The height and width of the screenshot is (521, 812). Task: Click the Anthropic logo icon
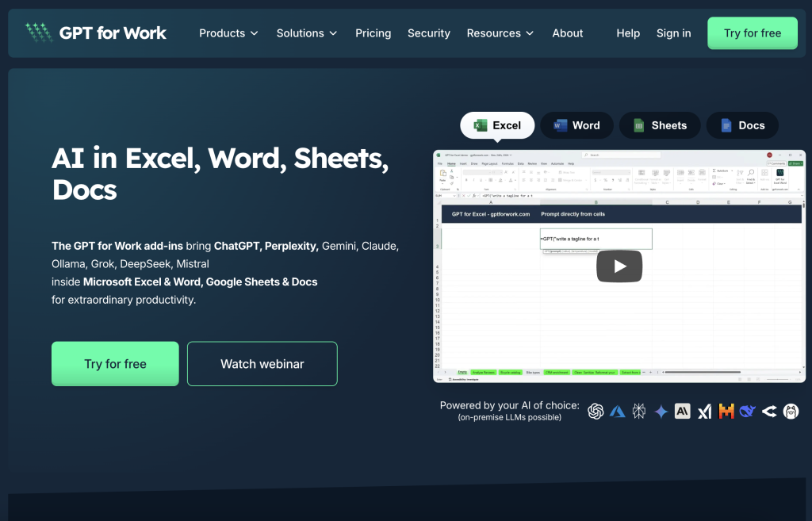[683, 412]
